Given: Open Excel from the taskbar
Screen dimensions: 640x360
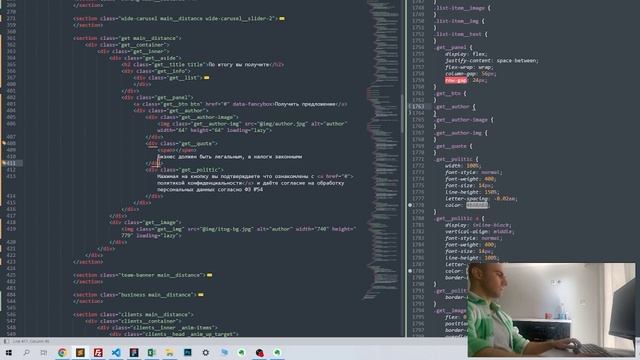Looking at the screenshot, I should 151,353.
